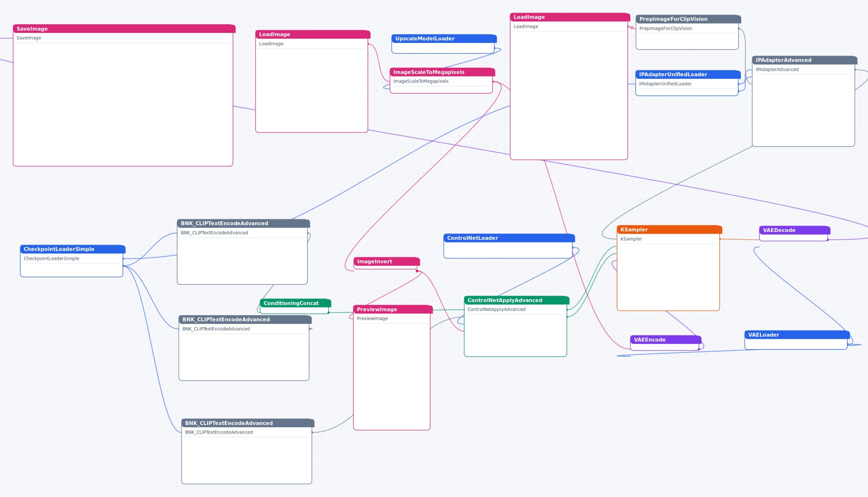Click IPAdapterAdvanced body label text
The width and height of the screenshot is (868, 497).
click(x=777, y=69)
